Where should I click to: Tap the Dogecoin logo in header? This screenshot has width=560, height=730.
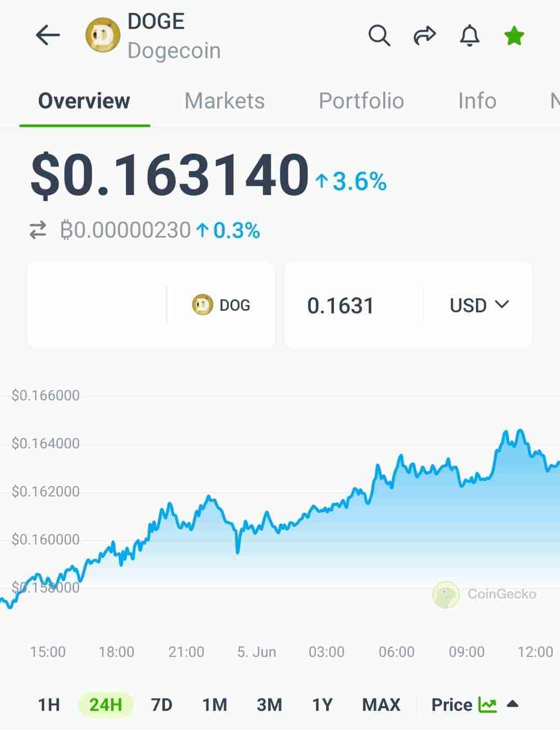[x=103, y=36]
